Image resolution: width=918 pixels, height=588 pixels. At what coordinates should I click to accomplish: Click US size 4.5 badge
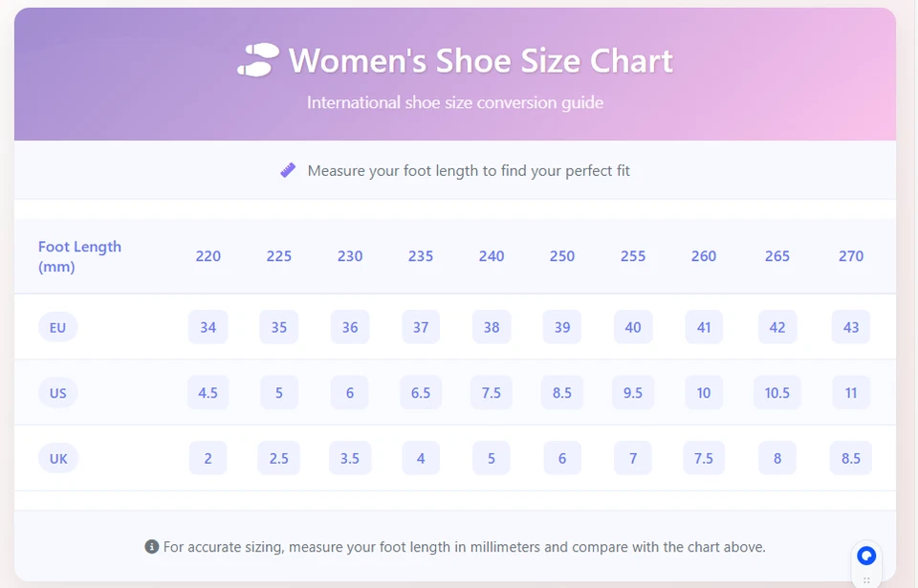pos(208,393)
